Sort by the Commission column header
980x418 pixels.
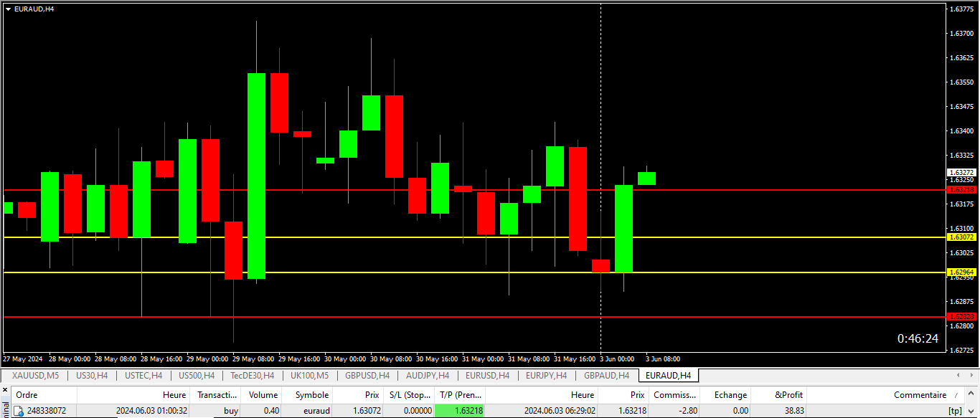tap(674, 395)
